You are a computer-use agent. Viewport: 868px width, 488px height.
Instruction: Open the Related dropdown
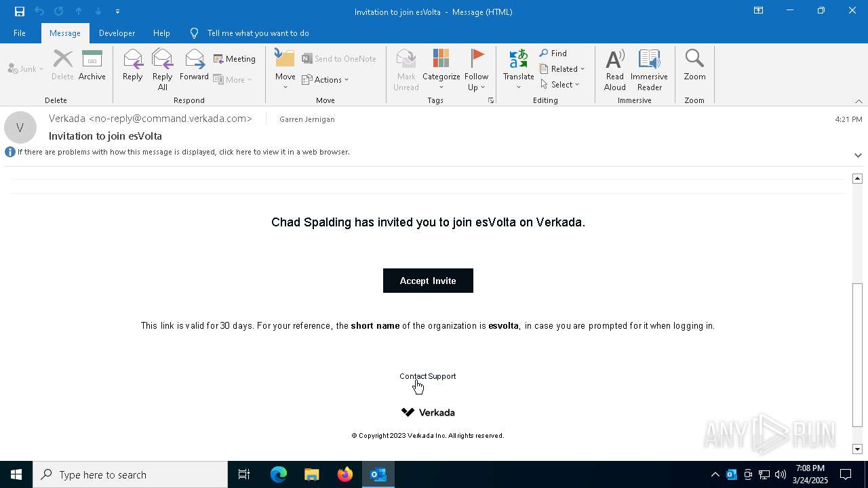[562, 69]
